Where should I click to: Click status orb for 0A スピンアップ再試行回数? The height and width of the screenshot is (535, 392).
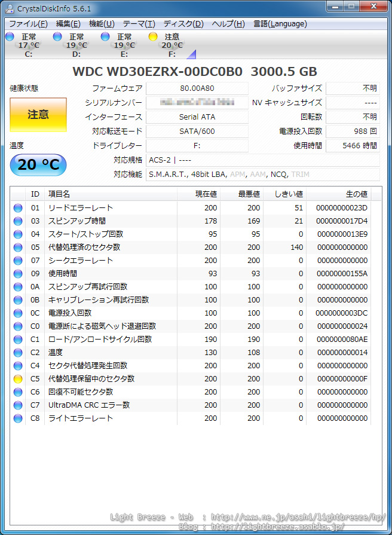tap(18, 286)
